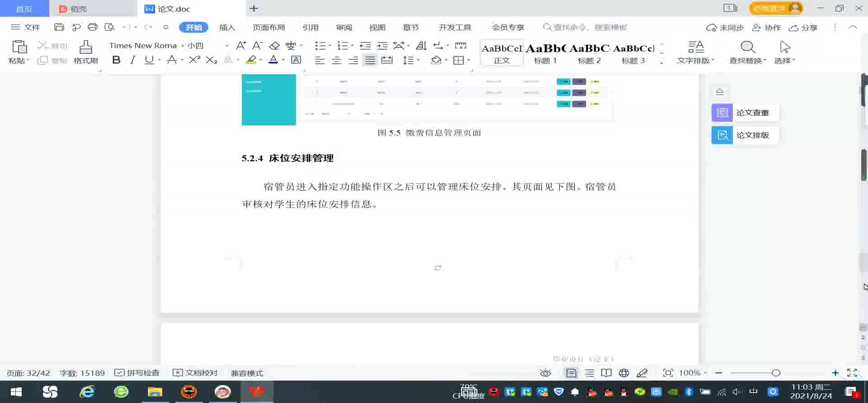
Task: Collapse the right side panel arrow icon
Action: point(720,92)
